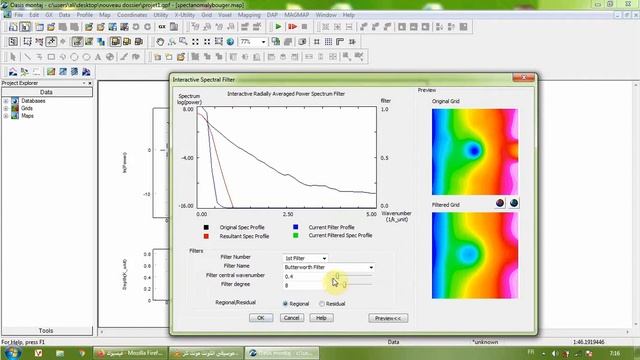Click the 'Current Filter Profile' legend label
This screenshot has width=640, height=360.
click(331, 227)
